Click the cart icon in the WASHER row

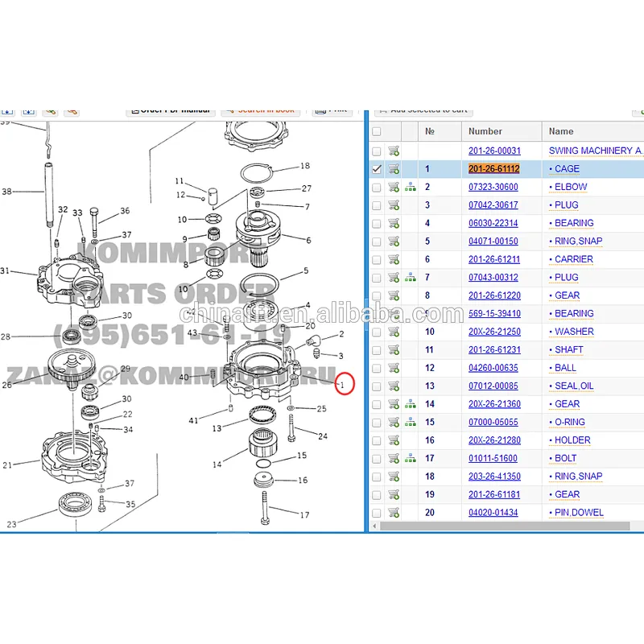click(x=394, y=332)
